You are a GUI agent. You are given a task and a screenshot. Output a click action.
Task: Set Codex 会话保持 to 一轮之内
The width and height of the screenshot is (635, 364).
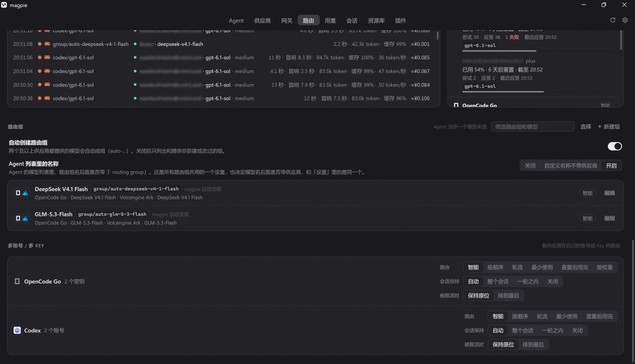click(x=552, y=330)
